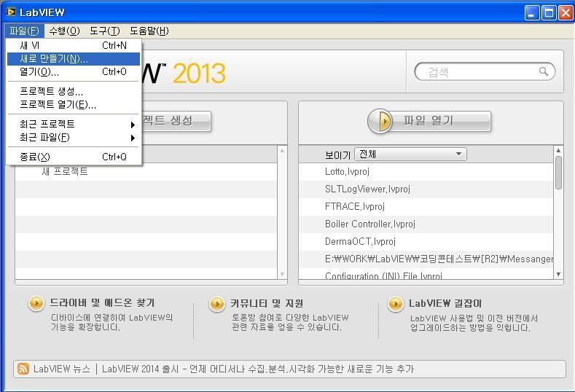Click the partly hidden 프로젝트 생성 button

tap(176, 121)
